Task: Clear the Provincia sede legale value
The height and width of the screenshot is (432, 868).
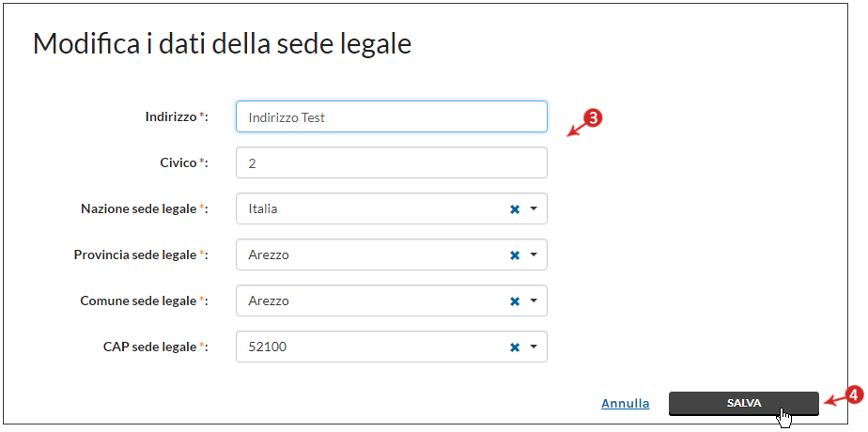Action: [x=515, y=255]
